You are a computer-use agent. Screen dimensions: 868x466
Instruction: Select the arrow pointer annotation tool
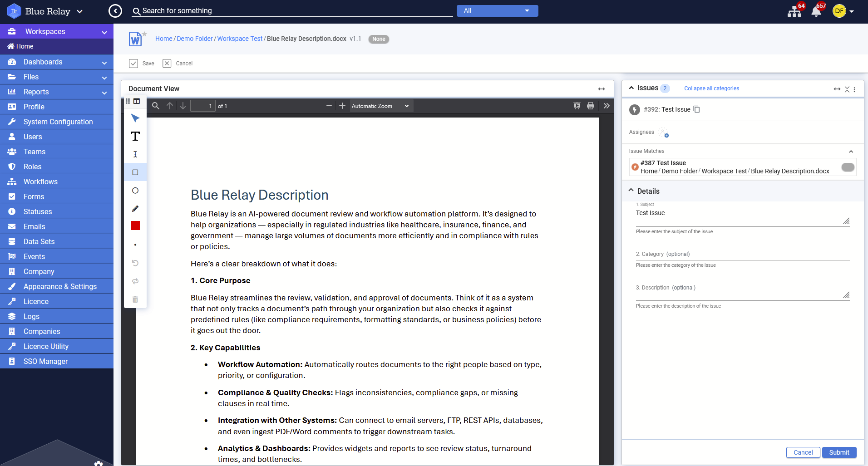coord(135,118)
